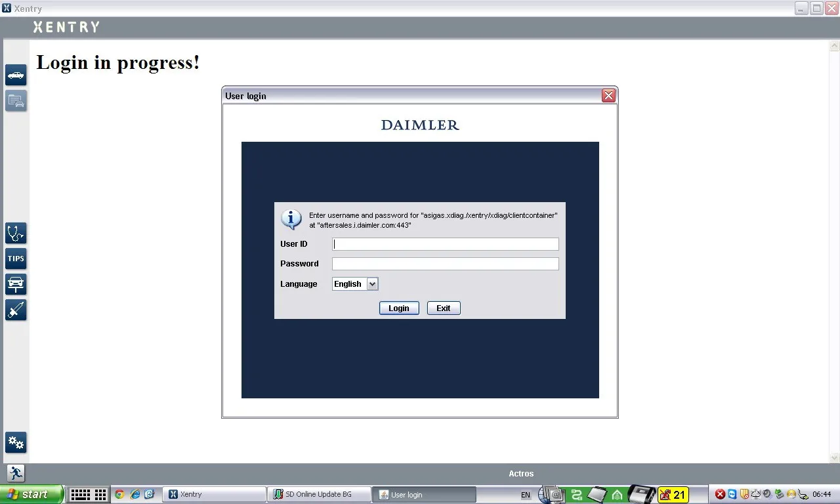Viewport: 840px width, 504px height.
Task: Click the yellow shield security tray icon
Action: pyautogui.click(x=744, y=494)
